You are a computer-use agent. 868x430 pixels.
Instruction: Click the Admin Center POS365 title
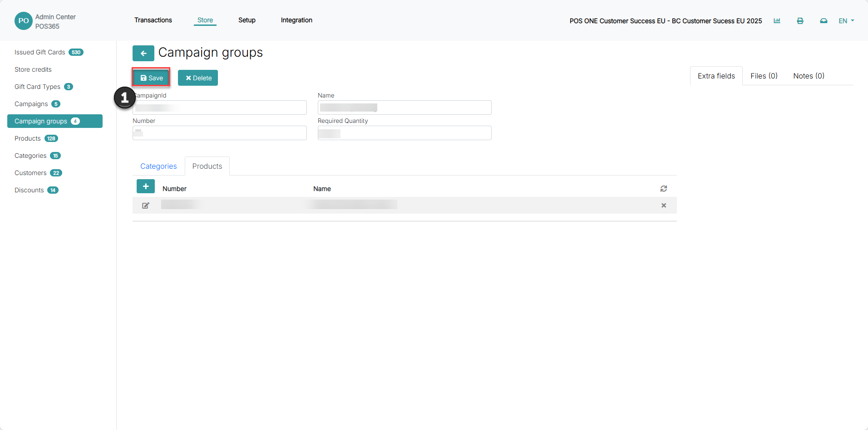tap(55, 21)
